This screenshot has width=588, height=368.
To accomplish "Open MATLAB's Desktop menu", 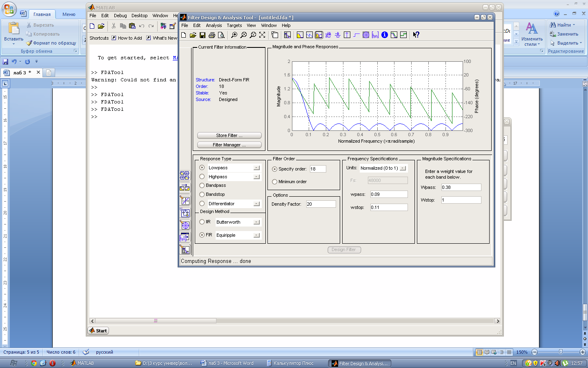I will (x=139, y=16).
